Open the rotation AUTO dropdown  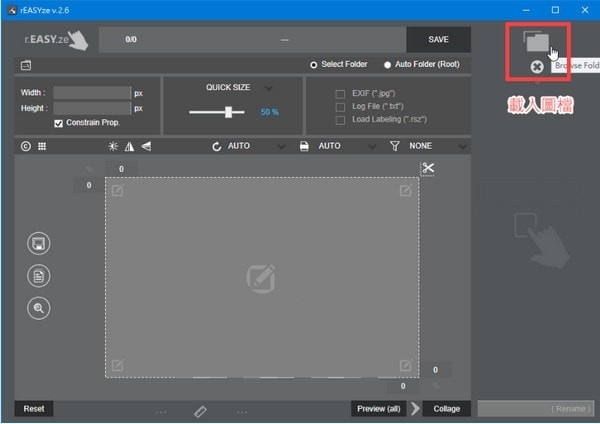pos(281,147)
